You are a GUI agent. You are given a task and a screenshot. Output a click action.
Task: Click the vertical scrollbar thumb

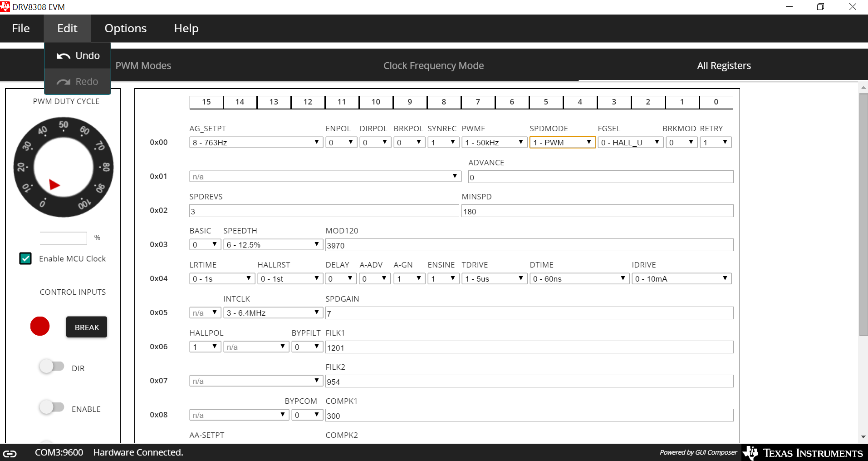coord(863,214)
